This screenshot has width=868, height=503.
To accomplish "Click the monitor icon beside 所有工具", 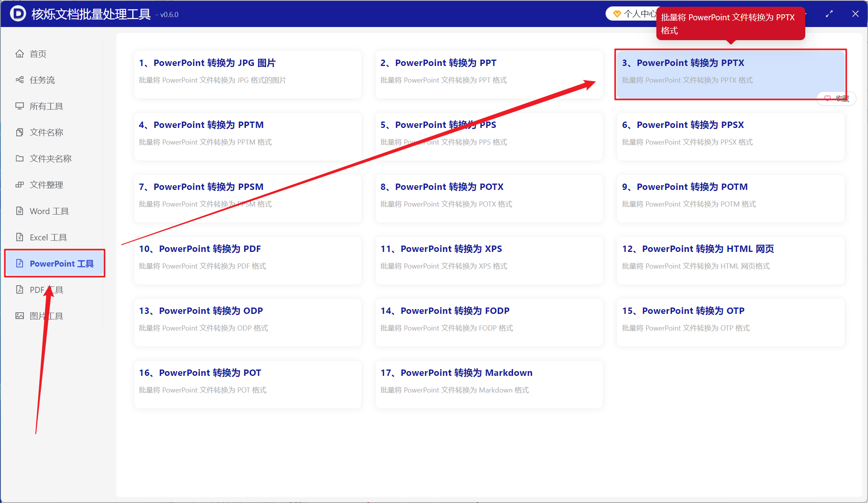I will pos(19,106).
